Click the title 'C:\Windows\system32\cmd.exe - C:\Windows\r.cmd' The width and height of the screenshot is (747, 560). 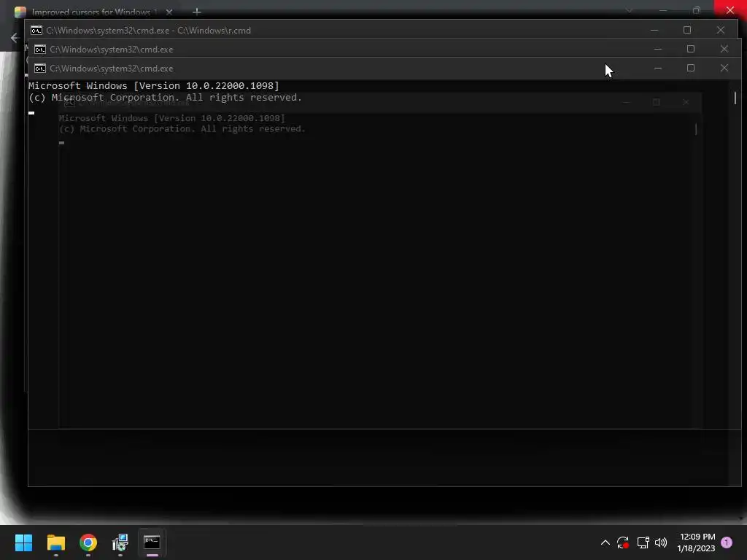point(148,31)
